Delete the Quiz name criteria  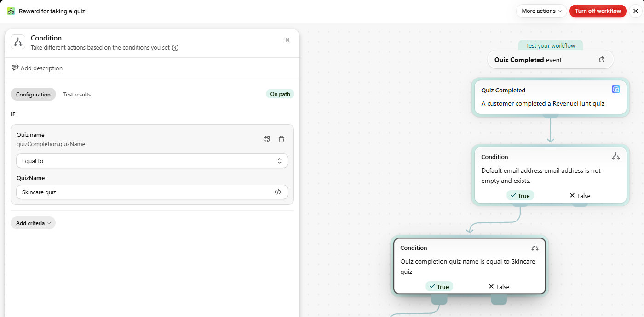[x=282, y=139]
